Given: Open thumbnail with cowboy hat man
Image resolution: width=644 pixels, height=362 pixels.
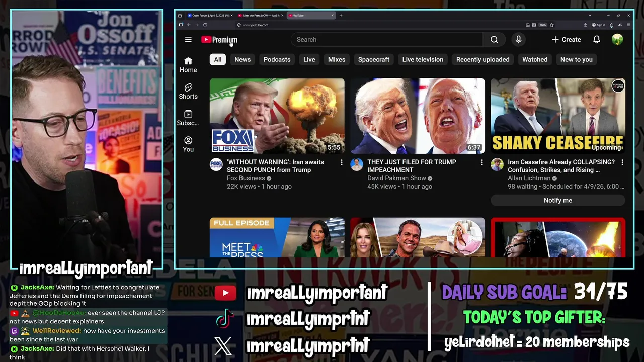Looking at the screenshot, I should coord(418,237).
